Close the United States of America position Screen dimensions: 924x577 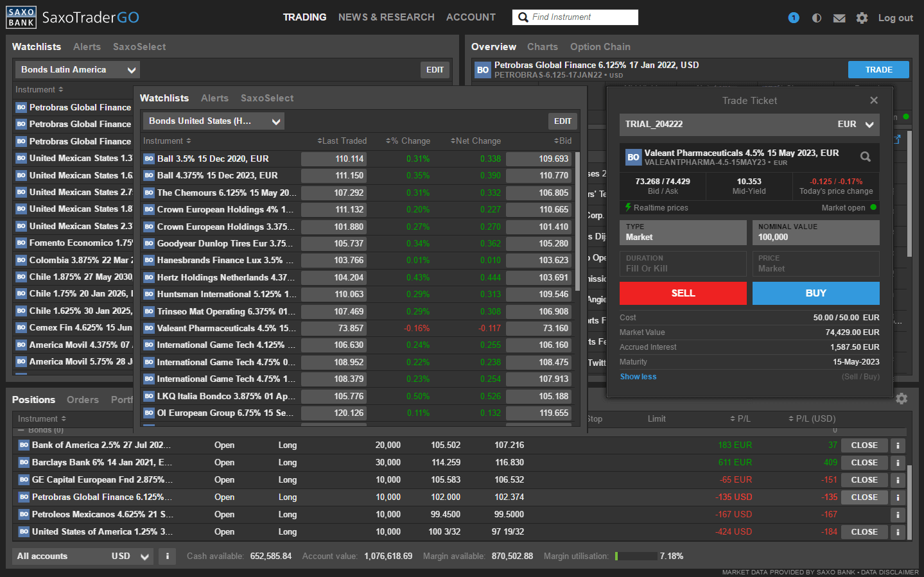tap(864, 532)
